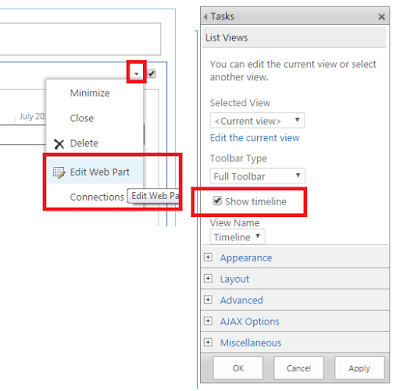The image size is (400, 391).
Task: Expand the Advanced section plus icon
Action: pos(208,300)
